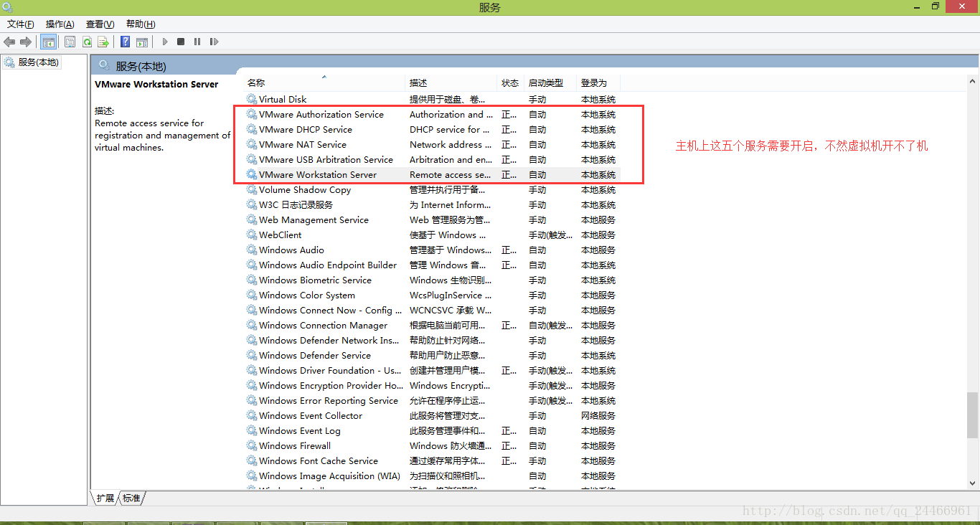Click gear icon of Windows Event Log
980x525 pixels.
click(252, 430)
